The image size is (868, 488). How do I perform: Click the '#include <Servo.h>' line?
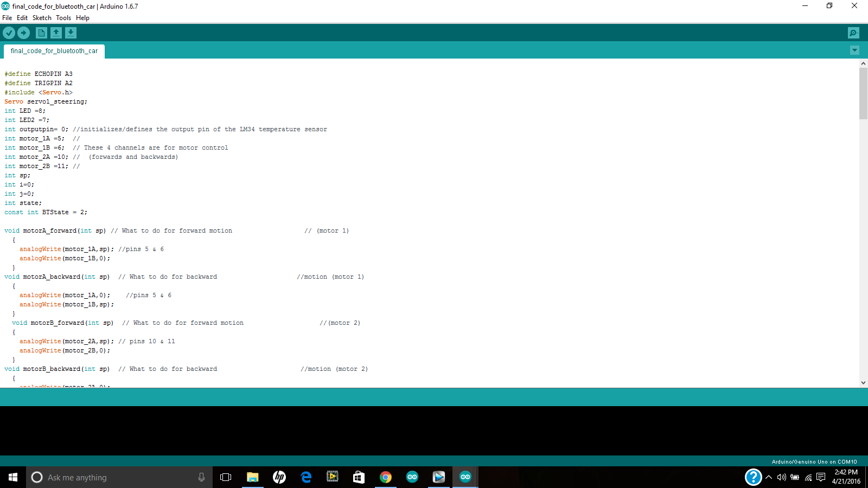39,92
